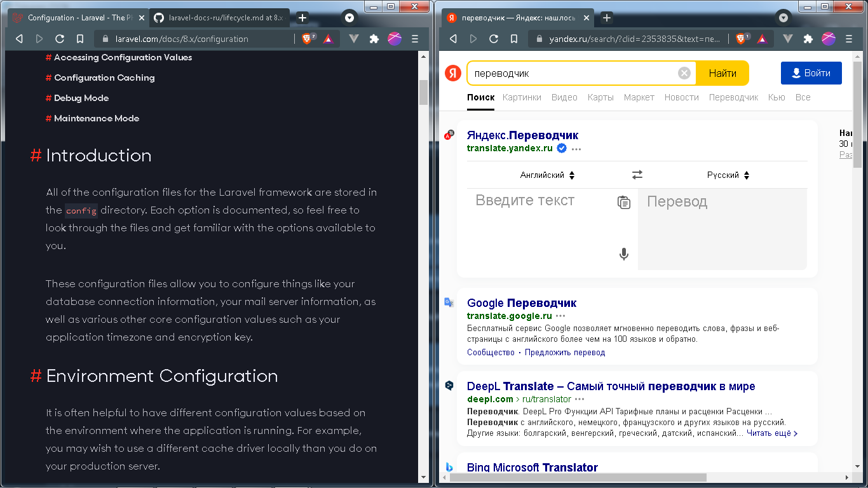
Task: Switch to Карты search tab
Action: coord(600,97)
